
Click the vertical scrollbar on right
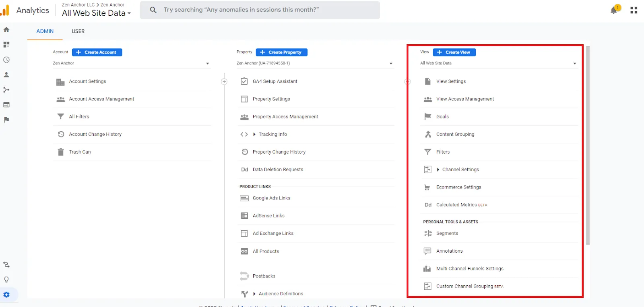pyautogui.click(x=588, y=145)
